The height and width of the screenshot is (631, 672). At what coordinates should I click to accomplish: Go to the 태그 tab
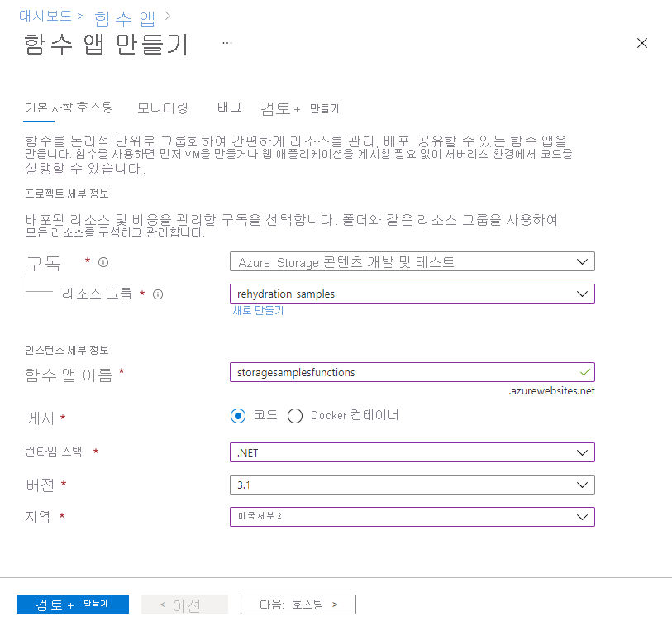[x=228, y=108]
